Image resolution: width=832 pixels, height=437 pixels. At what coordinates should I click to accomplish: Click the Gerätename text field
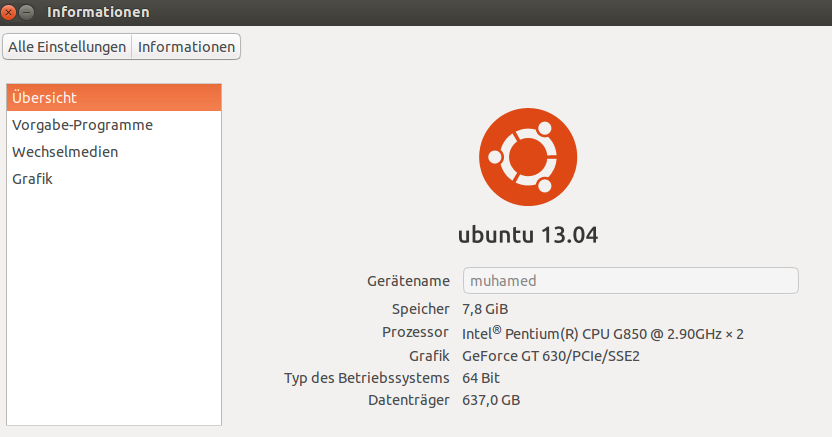(630, 281)
